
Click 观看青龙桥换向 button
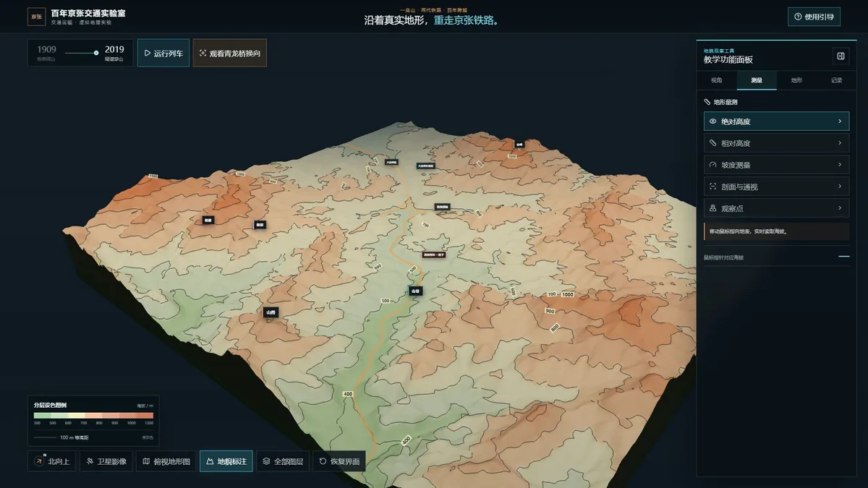tap(229, 53)
